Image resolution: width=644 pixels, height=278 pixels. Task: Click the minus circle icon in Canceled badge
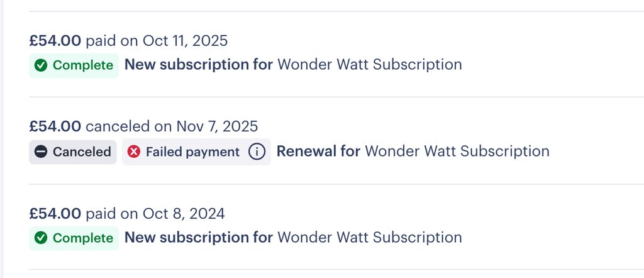point(41,152)
